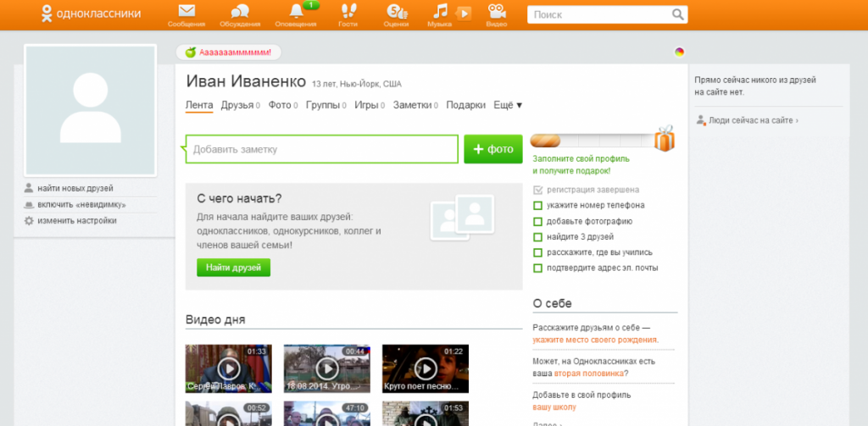The width and height of the screenshot is (868, 426).
Task: Click the green apple status icon
Action: pyautogui.click(x=191, y=52)
